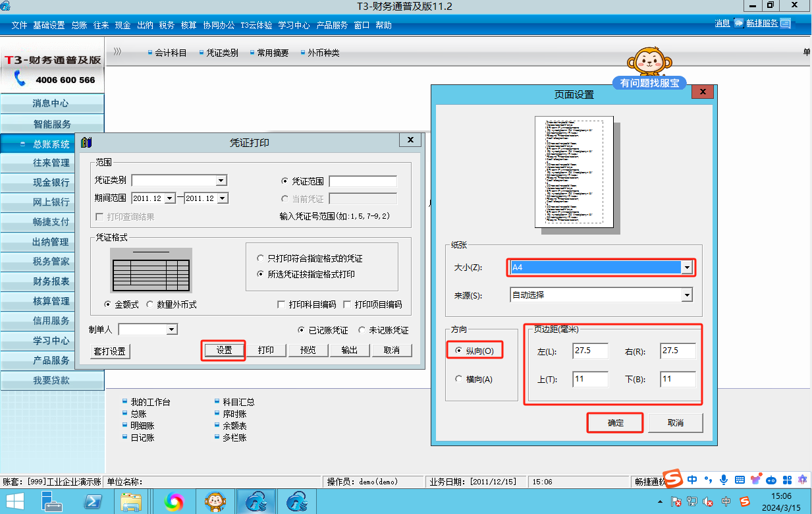Click the monkey mascot helper icon
Viewport: 812px width, 514px height.
(x=649, y=62)
